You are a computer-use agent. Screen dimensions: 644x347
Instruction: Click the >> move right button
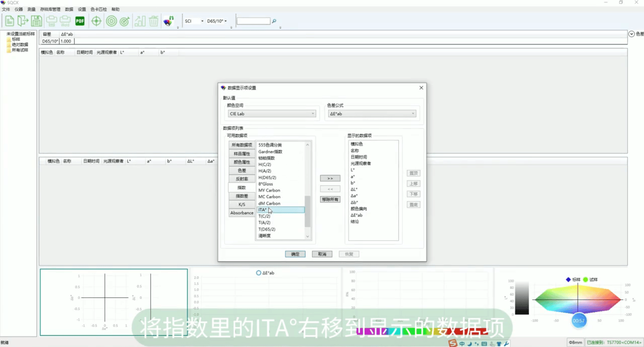pyautogui.click(x=330, y=178)
